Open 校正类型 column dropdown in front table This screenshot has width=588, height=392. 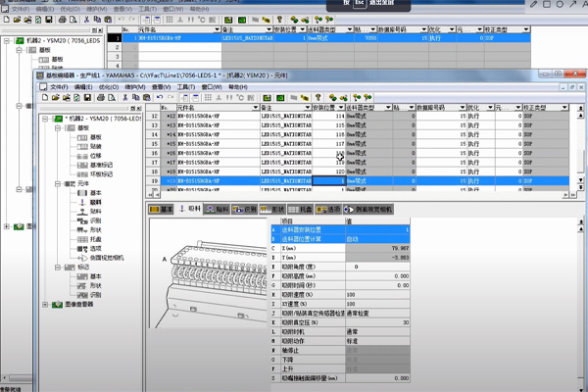click(x=564, y=108)
